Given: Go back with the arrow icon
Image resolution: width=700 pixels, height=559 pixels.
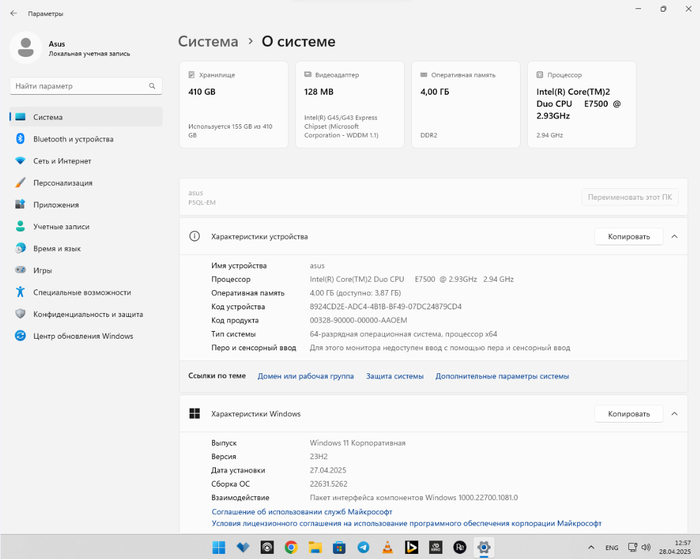Looking at the screenshot, I should point(14,13).
